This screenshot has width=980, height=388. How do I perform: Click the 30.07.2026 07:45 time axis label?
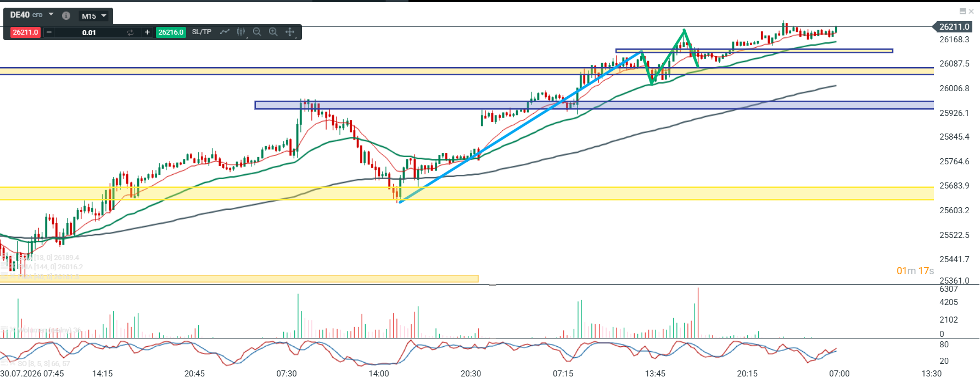point(32,374)
